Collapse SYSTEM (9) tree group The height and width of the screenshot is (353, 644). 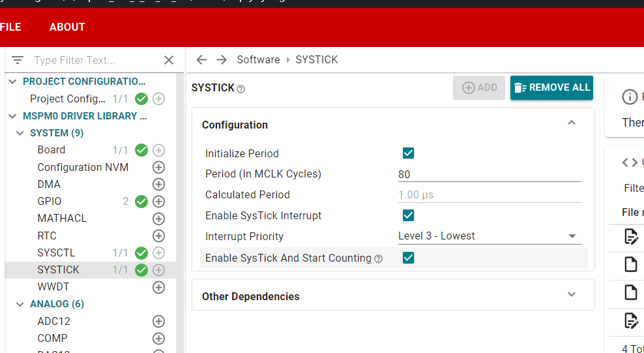coord(20,134)
